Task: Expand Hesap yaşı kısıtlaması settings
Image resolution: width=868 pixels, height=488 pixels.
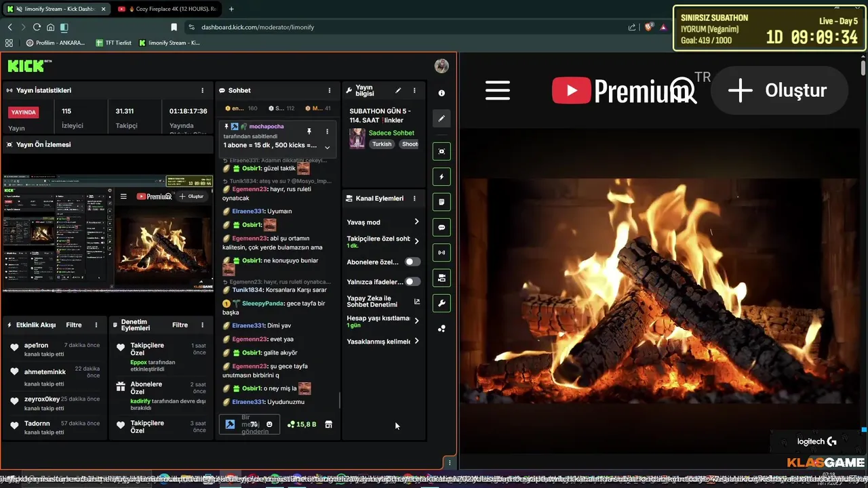Action: [x=416, y=321]
